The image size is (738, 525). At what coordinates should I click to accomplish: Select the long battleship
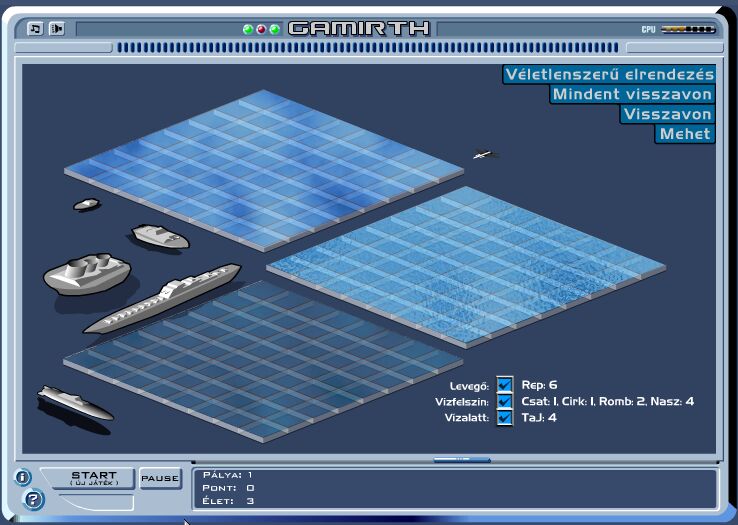pyautogui.click(x=162, y=298)
